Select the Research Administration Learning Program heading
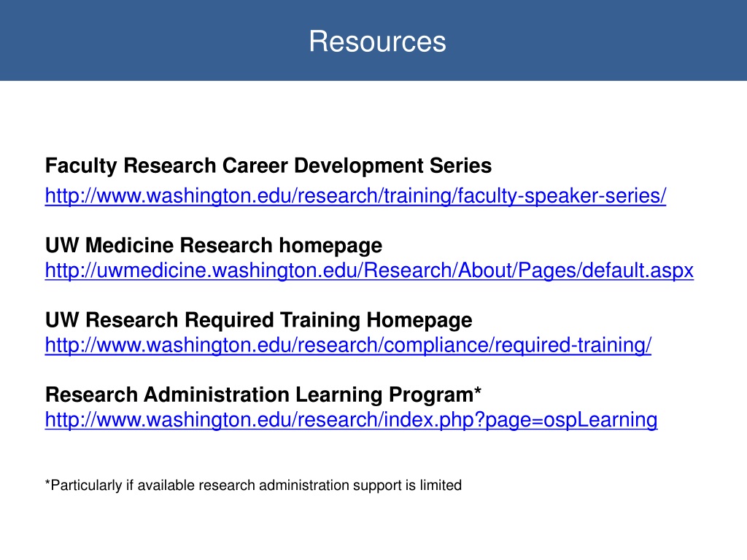The width and height of the screenshot is (747, 560). (263, 394)
